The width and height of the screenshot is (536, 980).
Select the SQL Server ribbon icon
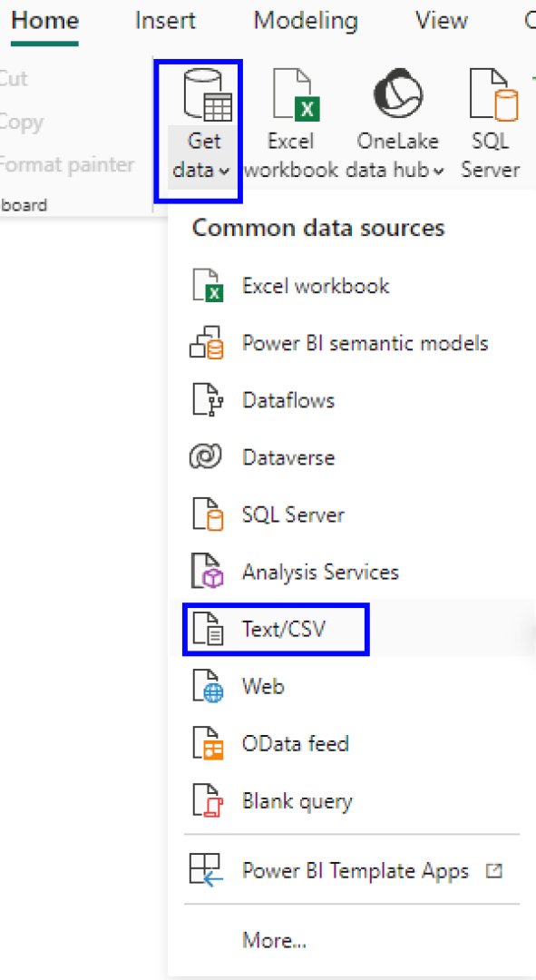click(x=493, y=95)
